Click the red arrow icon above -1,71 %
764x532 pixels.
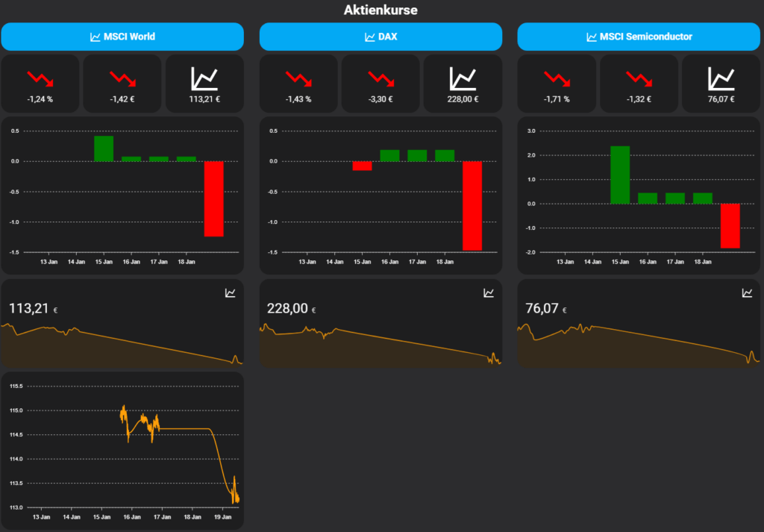point(557,77)
